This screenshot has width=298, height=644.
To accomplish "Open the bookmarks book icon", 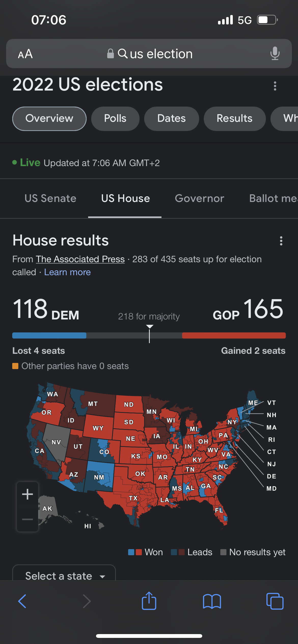I will 212,601.
